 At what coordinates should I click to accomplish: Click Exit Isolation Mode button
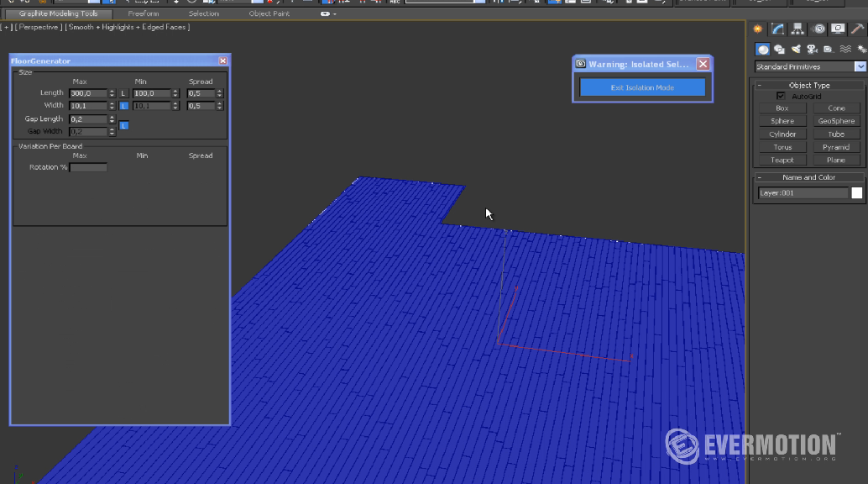642,87
